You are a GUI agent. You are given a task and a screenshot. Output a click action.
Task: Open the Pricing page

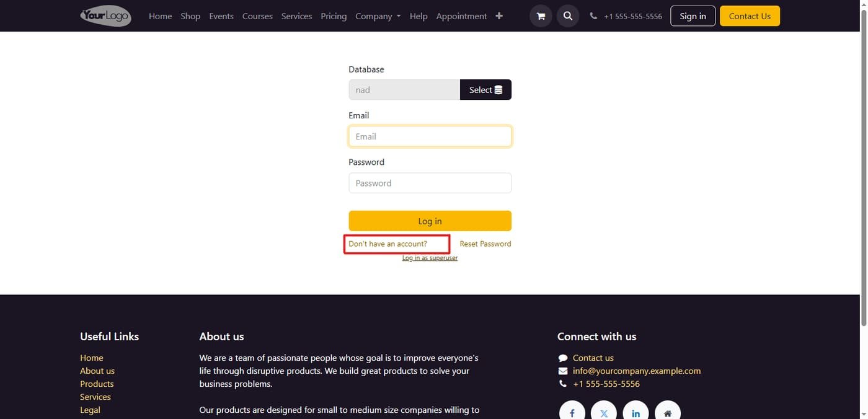coord(334,16)
